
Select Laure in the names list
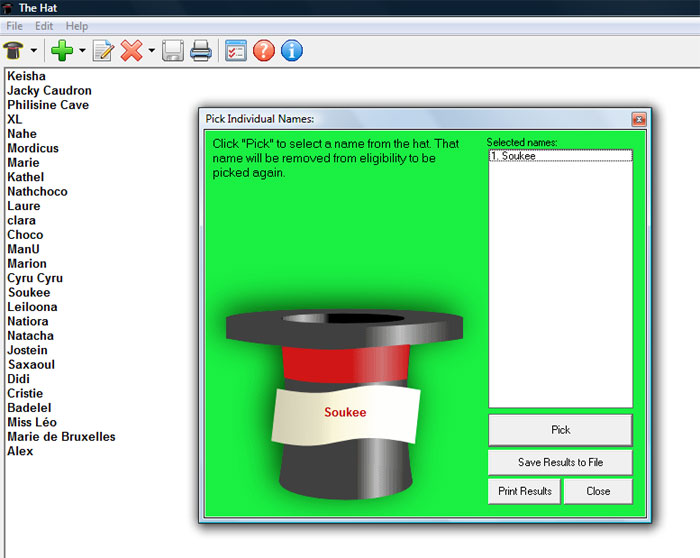click(x=24, y=206)
